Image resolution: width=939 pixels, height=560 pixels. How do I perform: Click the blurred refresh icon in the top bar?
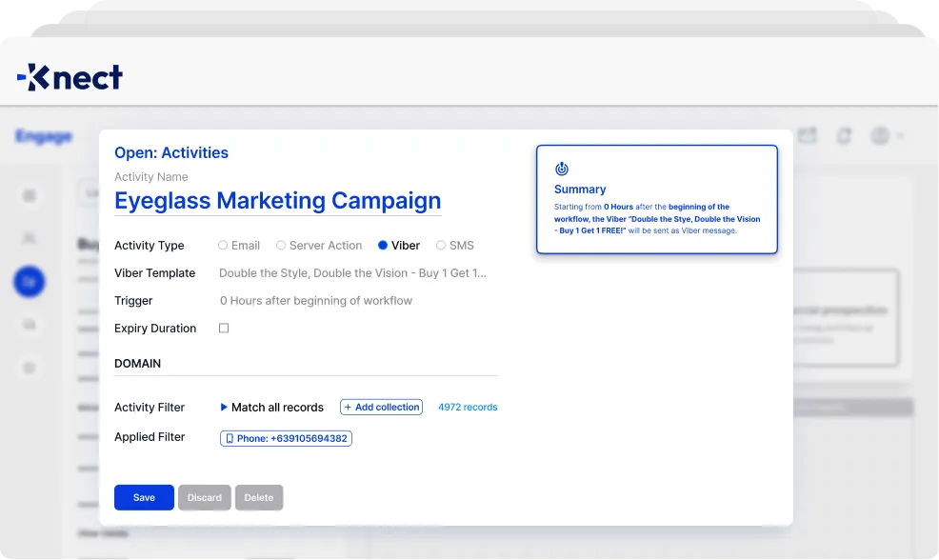[x=844, y=136]
